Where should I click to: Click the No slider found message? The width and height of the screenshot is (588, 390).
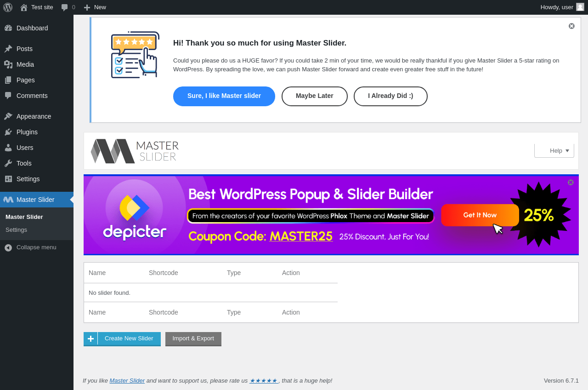(x=109, y=292)
